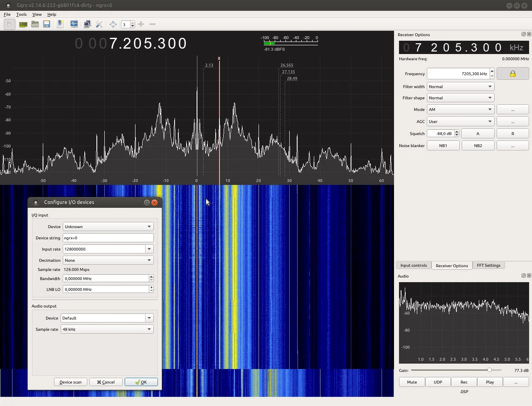Open the bookmarks toolbar icon
This screenshot has height=406, width=532.
point(60,24)
